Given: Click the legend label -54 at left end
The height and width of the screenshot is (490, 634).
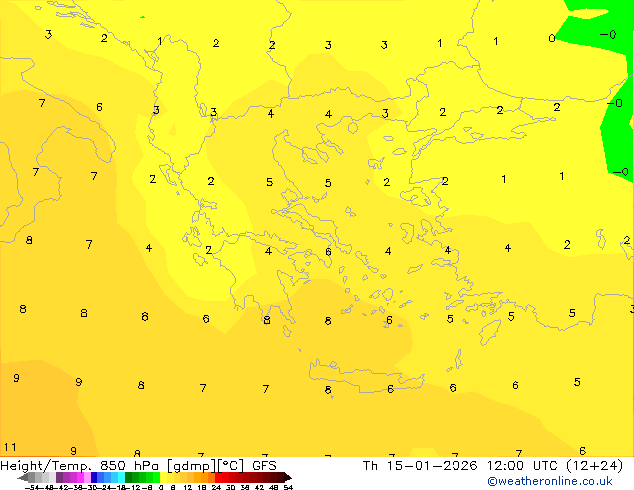Looking at the screenshot, I should [33, 487].
